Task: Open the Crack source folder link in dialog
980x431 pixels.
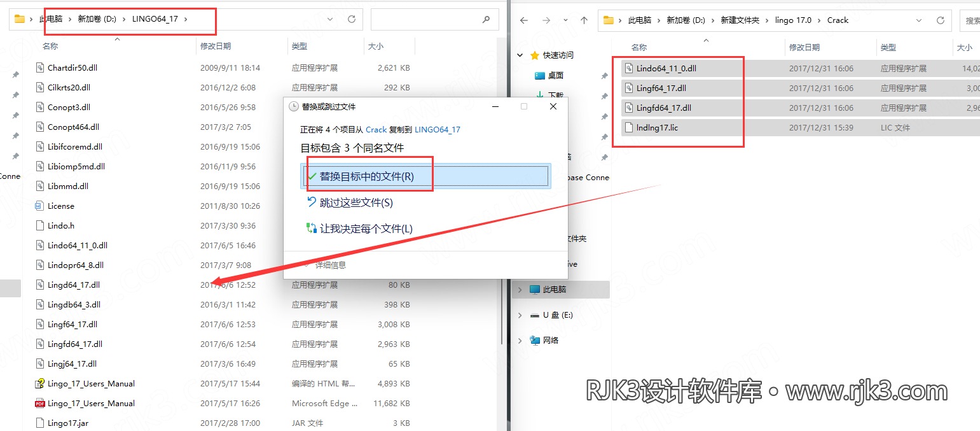Action: pyautogui.click(x=376, y=129)
